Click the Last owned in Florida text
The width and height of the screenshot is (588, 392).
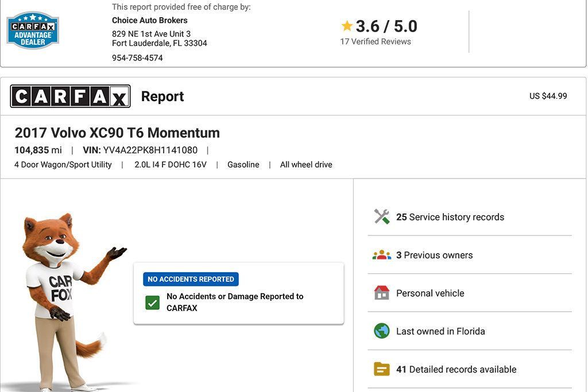[440, 331]
